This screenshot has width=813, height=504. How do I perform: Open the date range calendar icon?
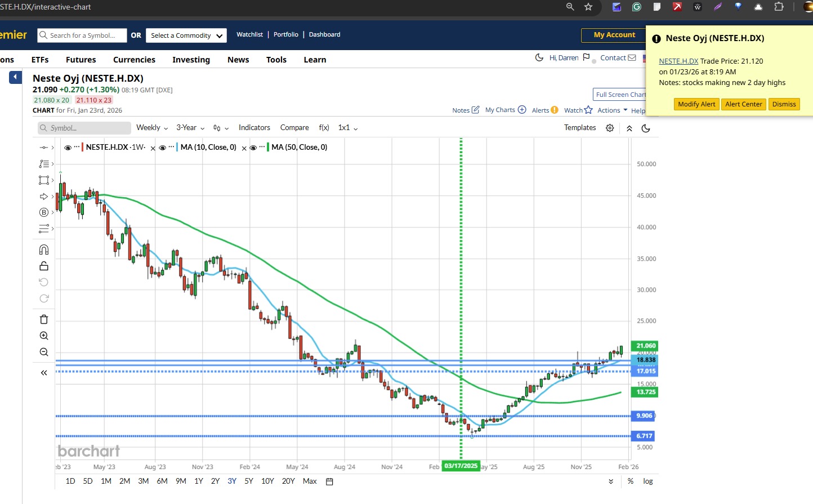330,481
